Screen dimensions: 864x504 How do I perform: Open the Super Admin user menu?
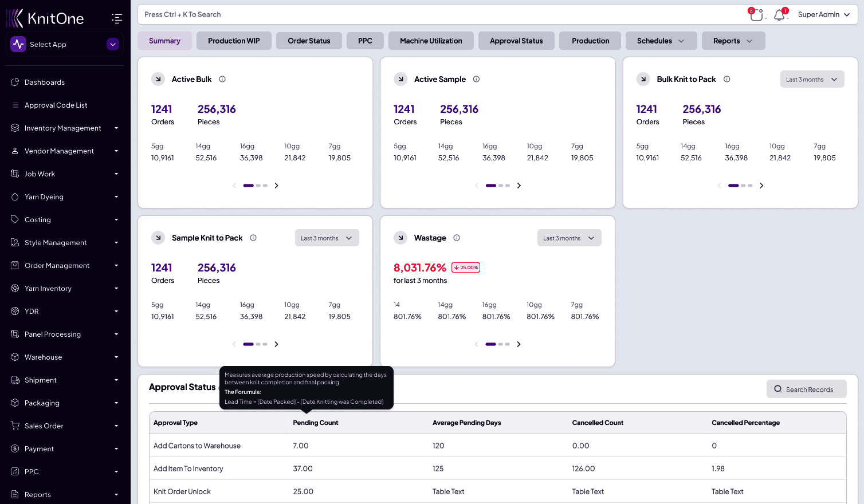pyautogui.click(x=823, y=15)
